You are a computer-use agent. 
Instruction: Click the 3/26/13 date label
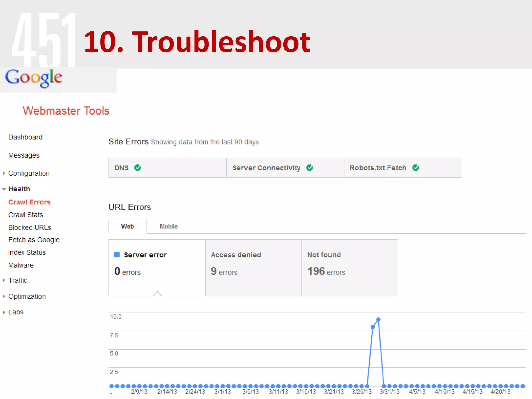(x=362, y=392)
